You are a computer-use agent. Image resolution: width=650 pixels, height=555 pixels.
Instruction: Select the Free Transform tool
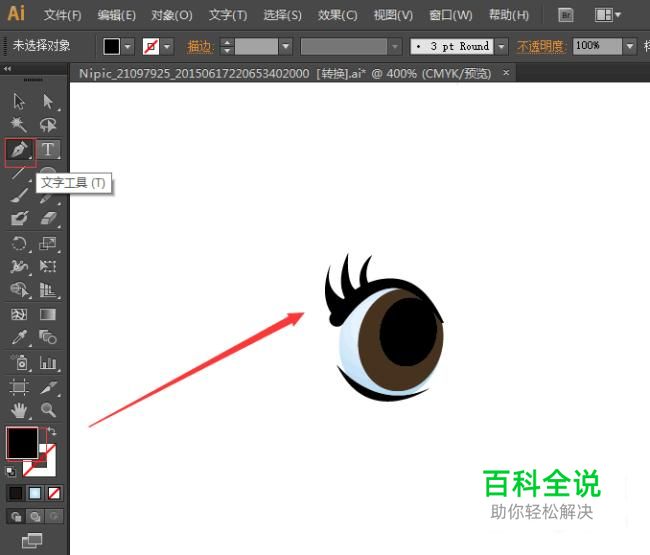tap(48, 266)
